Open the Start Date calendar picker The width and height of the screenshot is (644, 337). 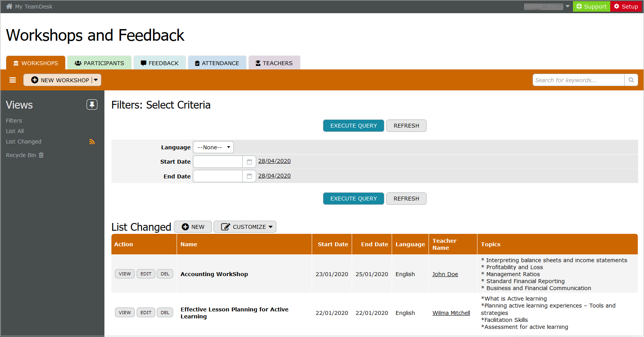[x=249, y=162]
